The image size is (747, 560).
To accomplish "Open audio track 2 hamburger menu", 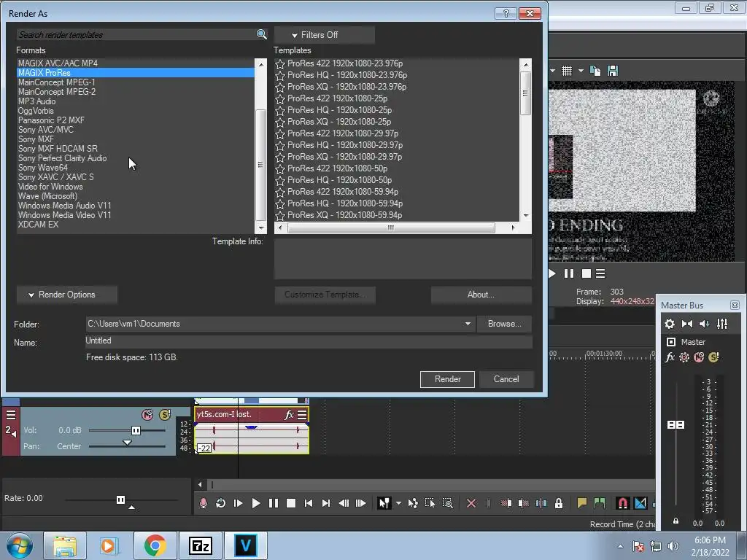I will [10, 415].
